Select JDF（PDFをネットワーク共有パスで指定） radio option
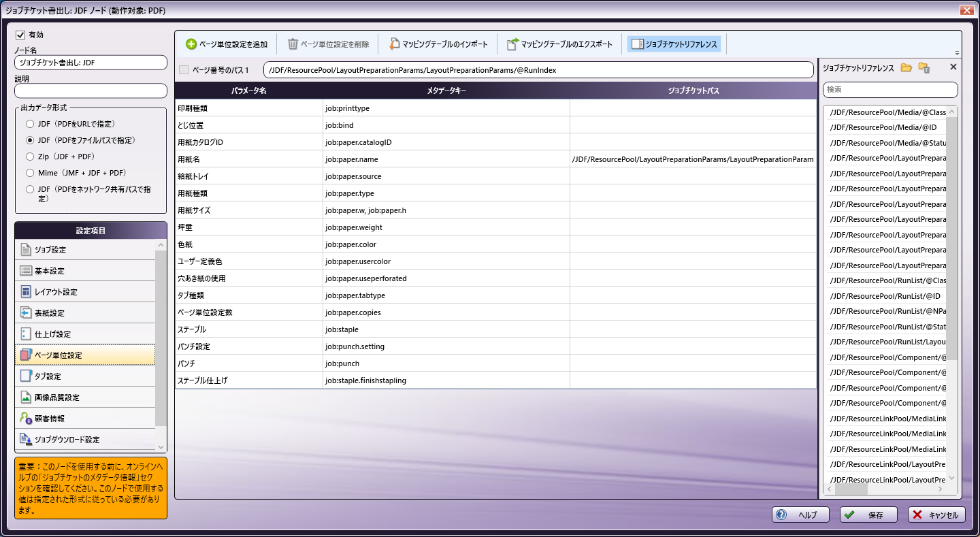 pyautogui.click(x=30, y=189)
